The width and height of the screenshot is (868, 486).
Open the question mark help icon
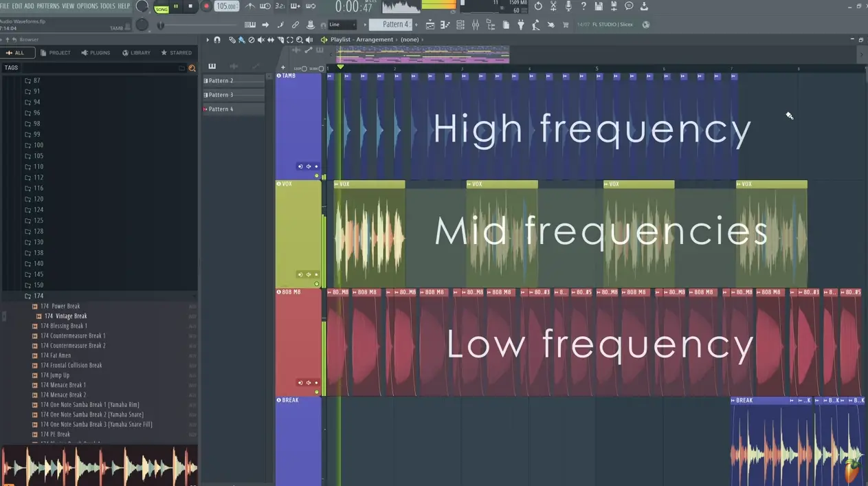[583, 6]
